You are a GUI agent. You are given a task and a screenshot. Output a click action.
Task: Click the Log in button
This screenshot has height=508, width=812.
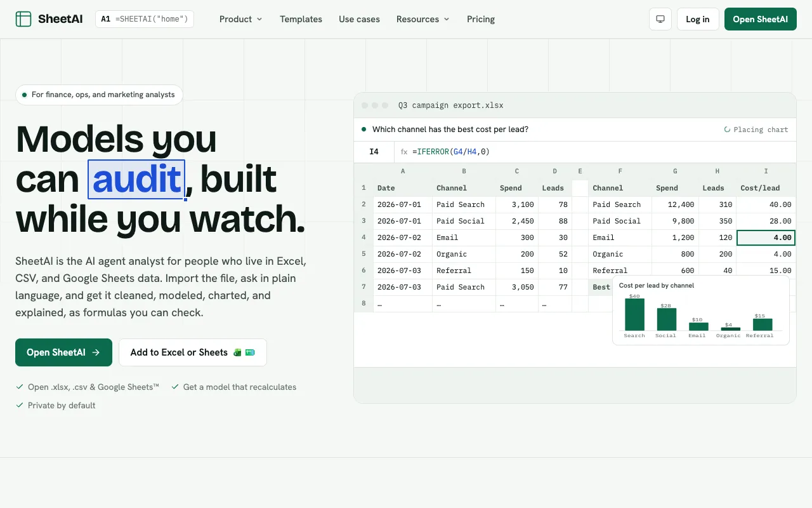(698, 19)
